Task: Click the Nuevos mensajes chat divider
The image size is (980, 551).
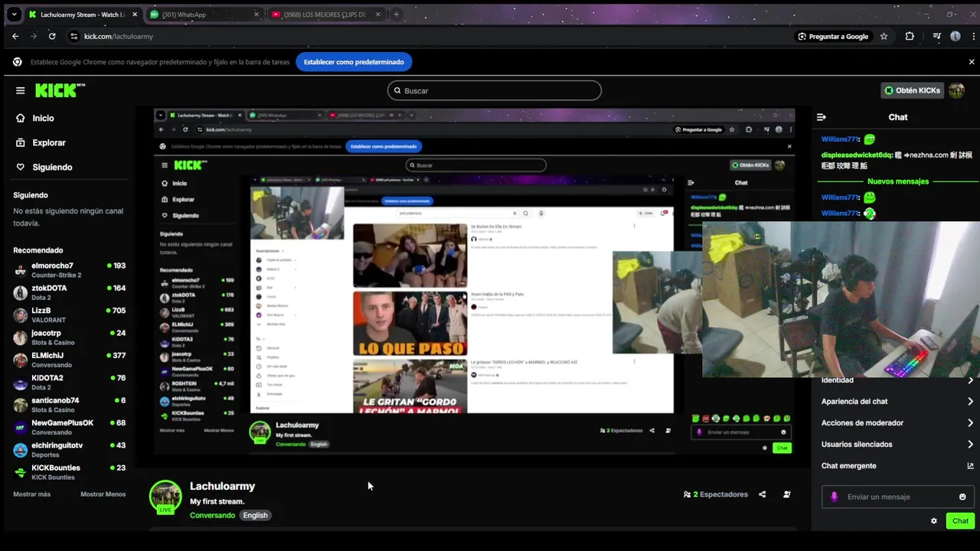Action: click(897, 181)
